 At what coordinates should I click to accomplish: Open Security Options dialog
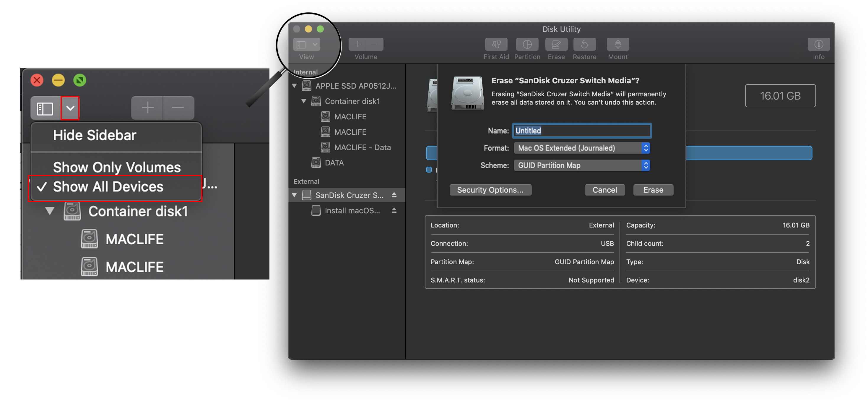[490, 190]
